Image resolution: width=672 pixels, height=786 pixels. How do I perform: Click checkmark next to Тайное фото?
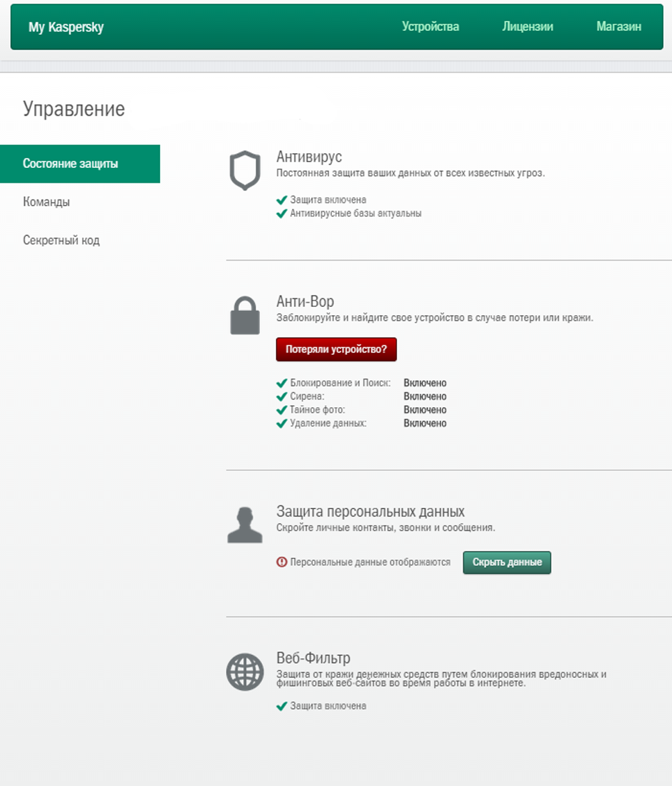point(282,410)
